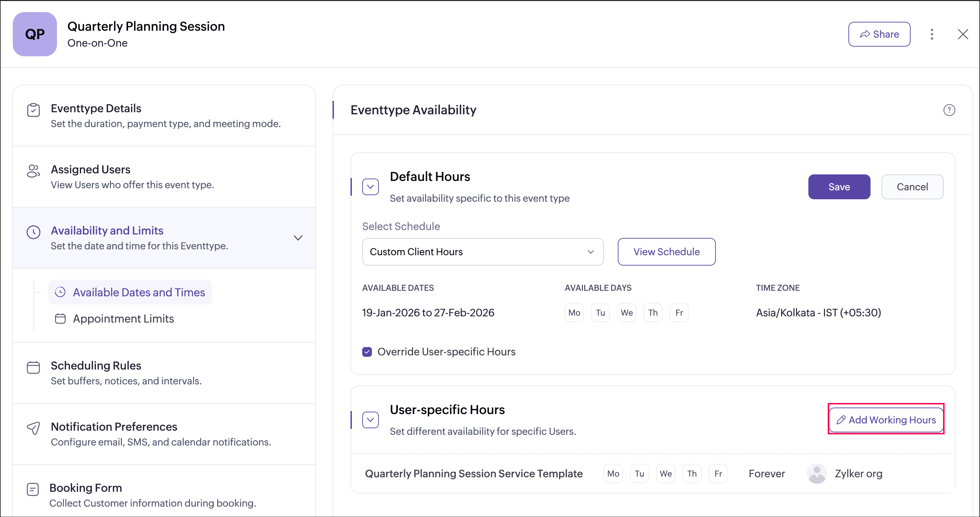Click the Eventtype Details clipboard icon
980x517 pixels.
(x=33, y=110)
